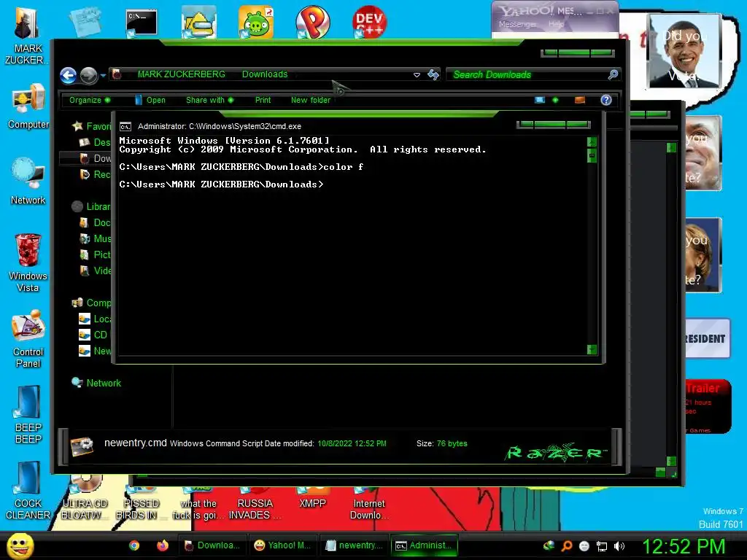
Task: Launch Chrome from the taskbar
Action: point(134,545)
